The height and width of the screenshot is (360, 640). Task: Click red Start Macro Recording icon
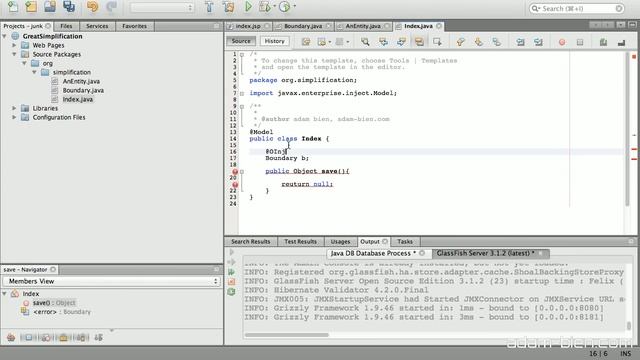(562, 42)
